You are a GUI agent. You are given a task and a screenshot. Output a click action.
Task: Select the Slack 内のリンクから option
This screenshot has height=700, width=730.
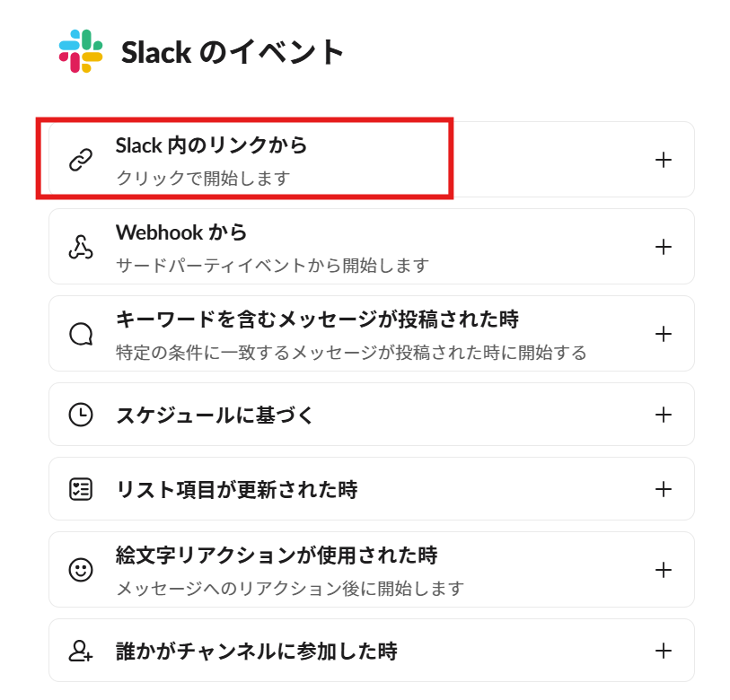coord(212,145)
